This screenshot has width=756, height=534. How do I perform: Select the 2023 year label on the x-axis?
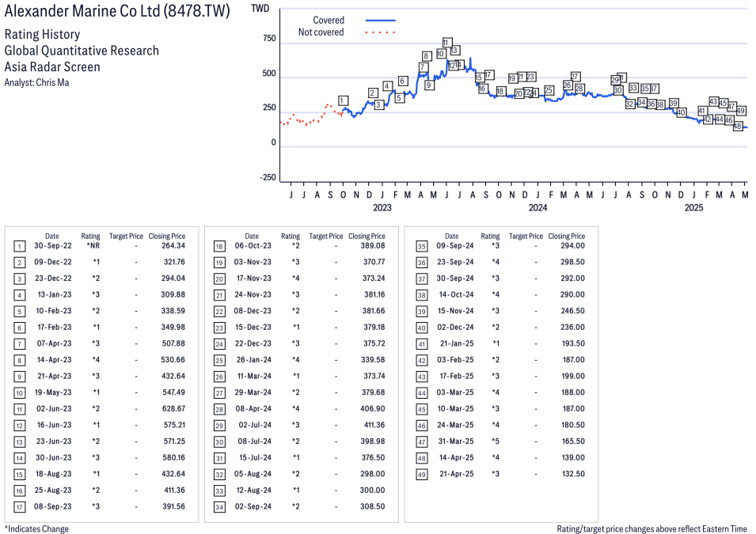coord(382,208)
